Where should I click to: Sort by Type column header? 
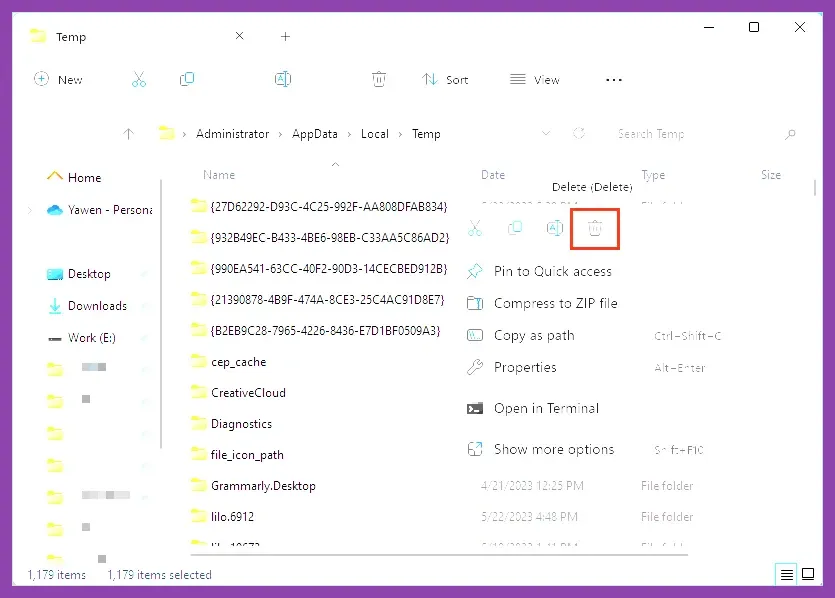point(653,175)
